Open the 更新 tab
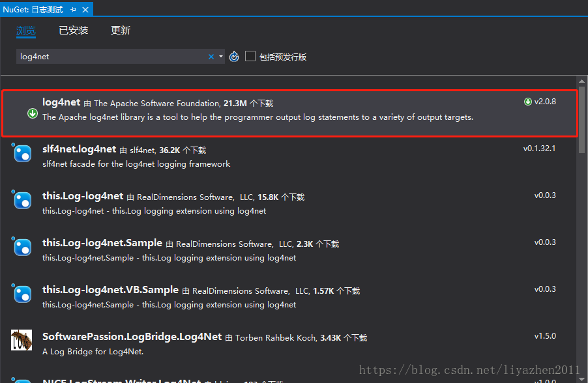Image resolution: width=588 pixels, height=383 pixels. [121, 31]
